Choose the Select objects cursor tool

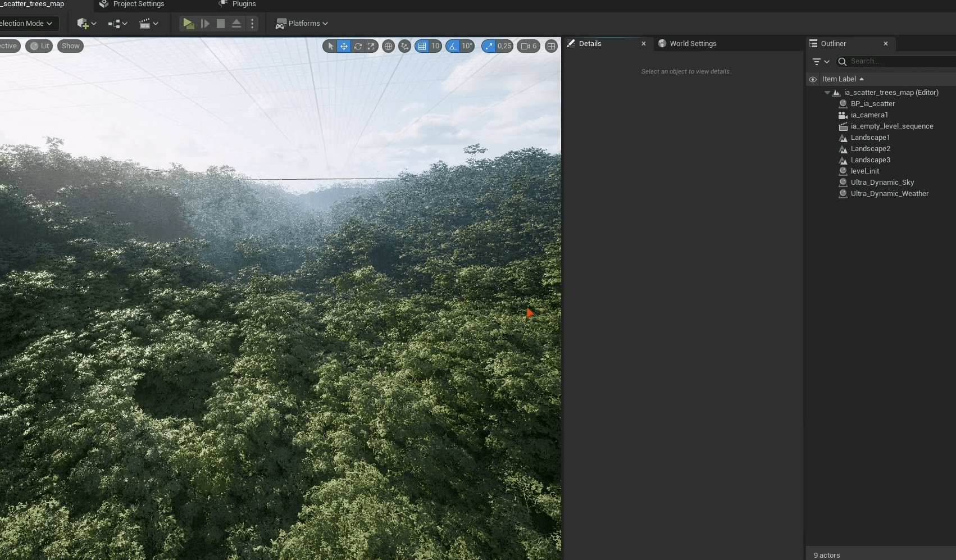point(330,46)
